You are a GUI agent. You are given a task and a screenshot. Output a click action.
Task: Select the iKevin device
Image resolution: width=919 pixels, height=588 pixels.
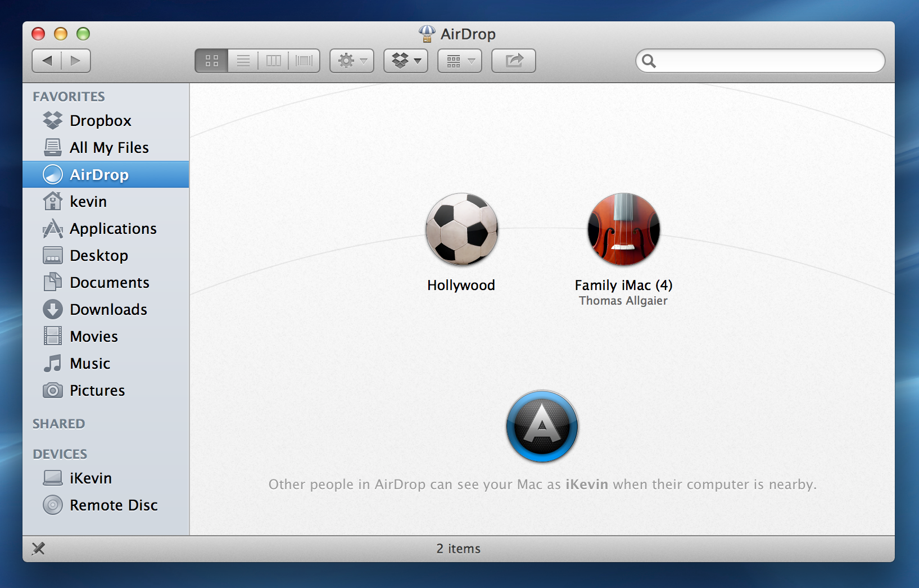106,478
